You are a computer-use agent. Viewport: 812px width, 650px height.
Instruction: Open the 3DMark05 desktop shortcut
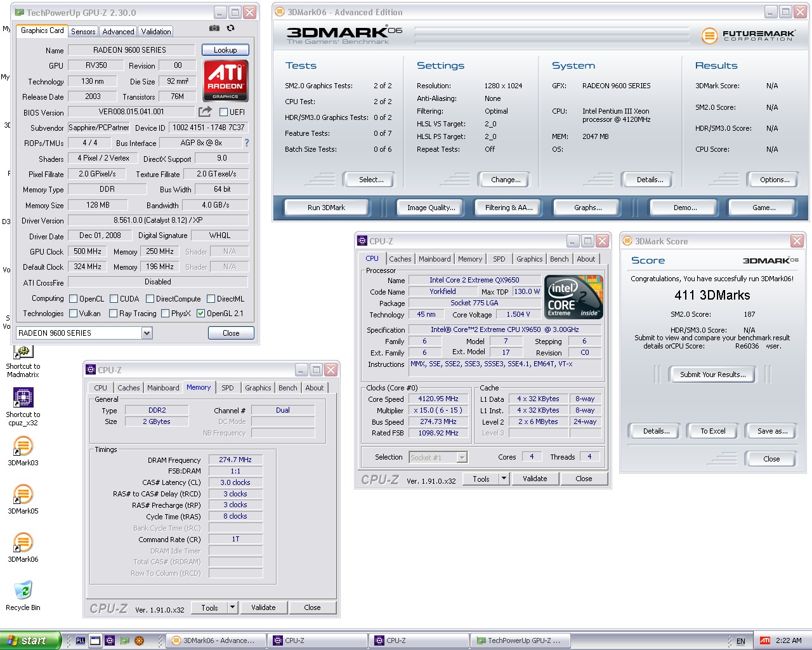click(x=23, y=500)
